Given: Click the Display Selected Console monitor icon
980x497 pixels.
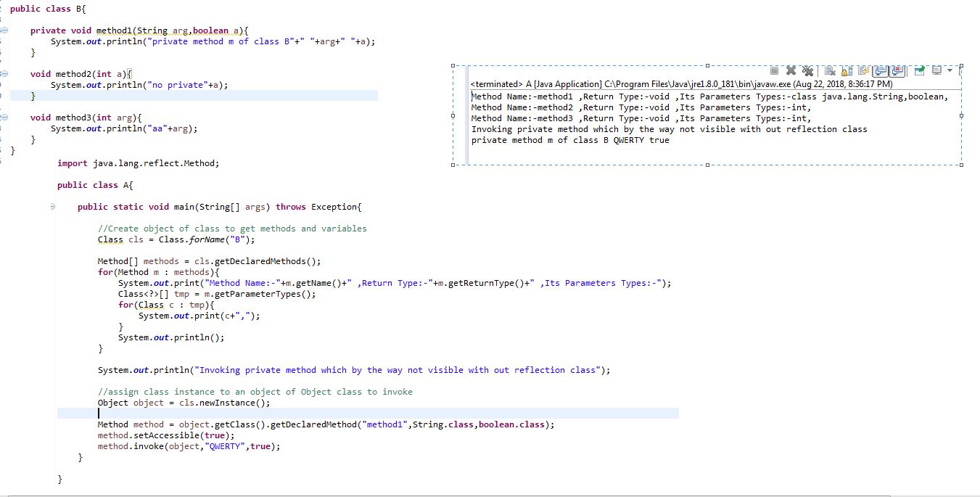Looking at the screenshot, I should (x=936, y=70).
